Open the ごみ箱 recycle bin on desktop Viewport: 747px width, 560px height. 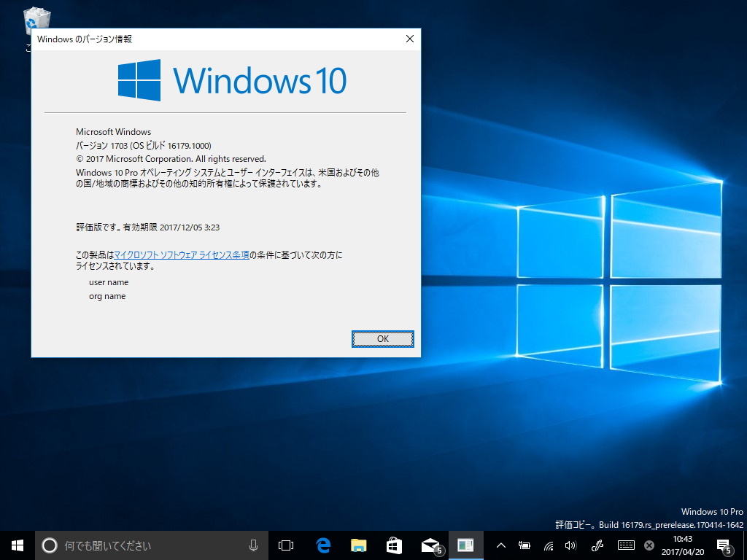(x=35, y=18)
